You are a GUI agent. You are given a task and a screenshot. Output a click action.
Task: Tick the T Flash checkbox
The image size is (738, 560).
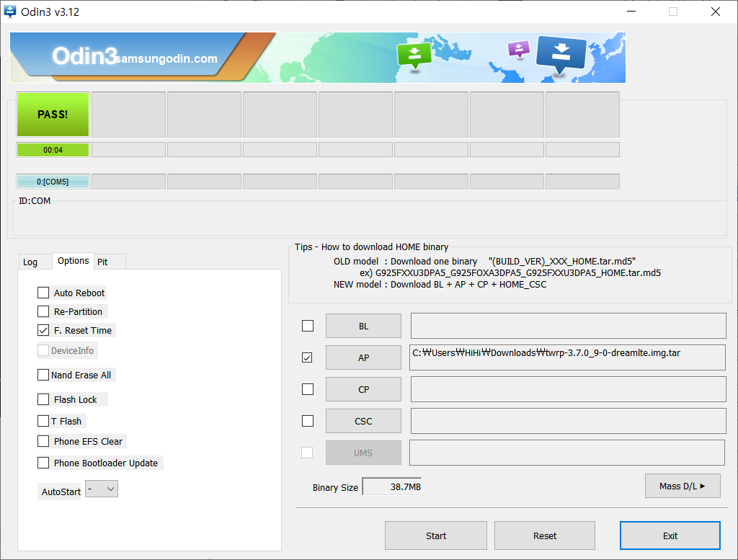[x=43, y=421]
